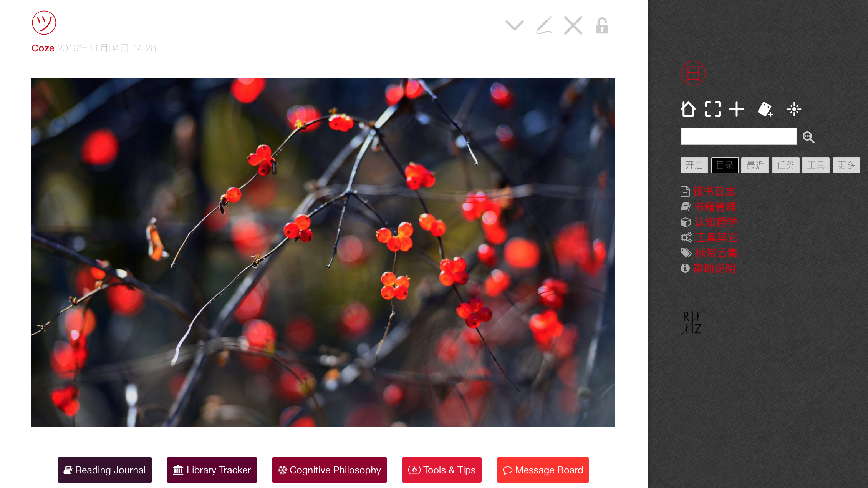Expand the chevron down menu
The image size is (868, 488).
[x=515, y=26]
